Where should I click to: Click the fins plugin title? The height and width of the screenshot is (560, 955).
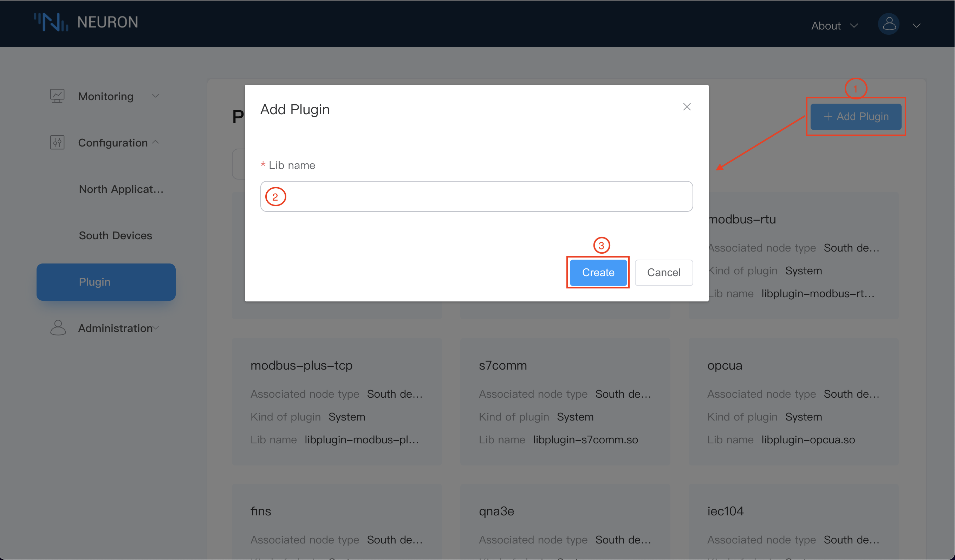(261, 511)
